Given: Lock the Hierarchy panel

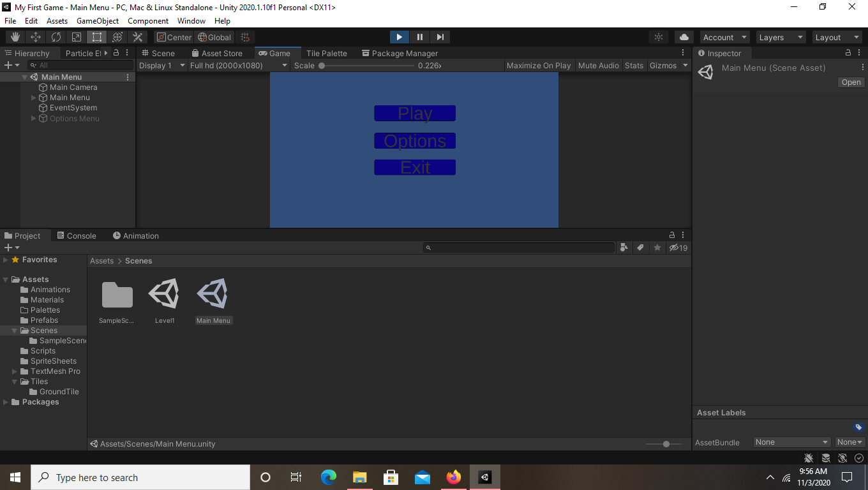Looking at the screenshot, I should click(116, 53).
